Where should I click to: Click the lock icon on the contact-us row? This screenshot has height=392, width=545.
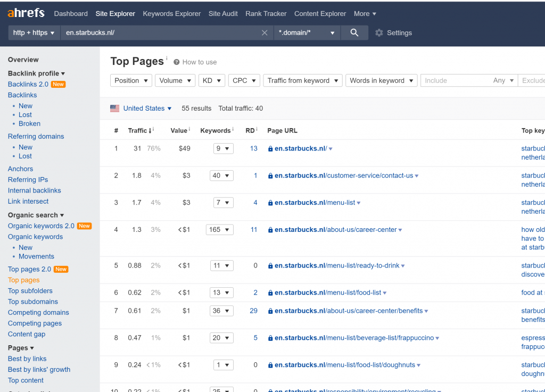270,176
